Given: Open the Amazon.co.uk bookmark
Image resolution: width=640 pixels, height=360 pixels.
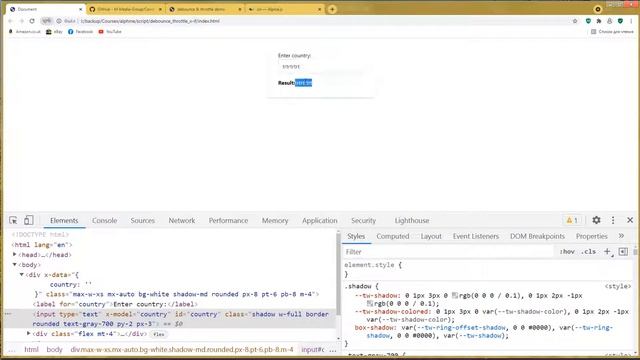Looking at the screenshot, I should (x=24, y=31).
